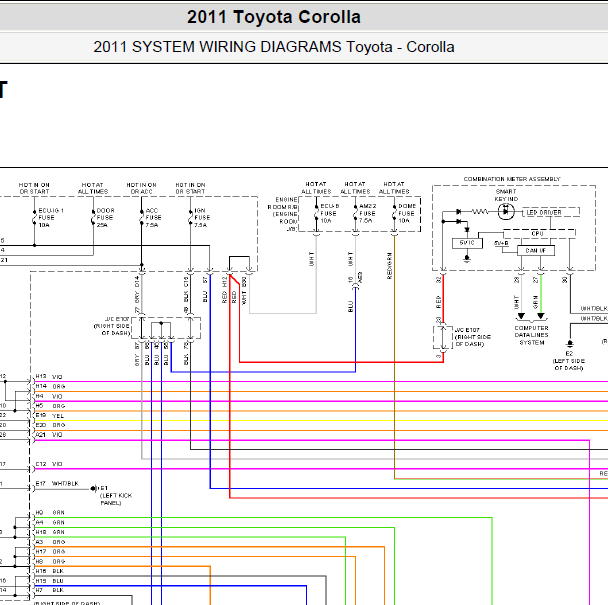Viewport: 608px width, 605px height.
Task: Click the H4 VIO connector label
Action: [49, 396]
